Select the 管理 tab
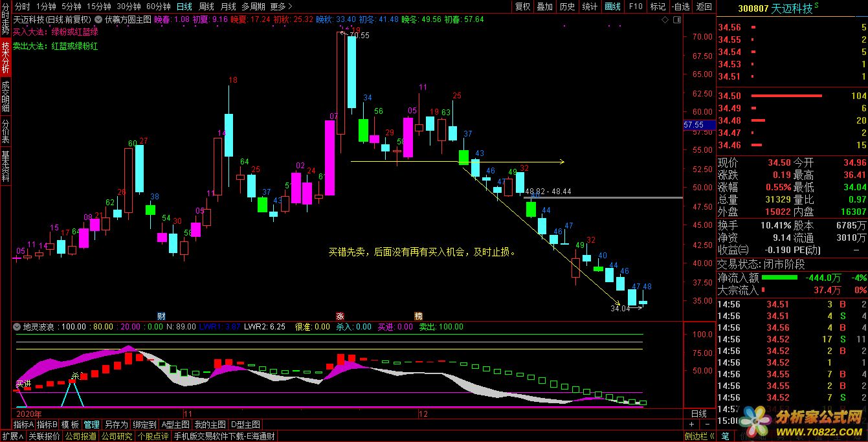 point(91,425)
